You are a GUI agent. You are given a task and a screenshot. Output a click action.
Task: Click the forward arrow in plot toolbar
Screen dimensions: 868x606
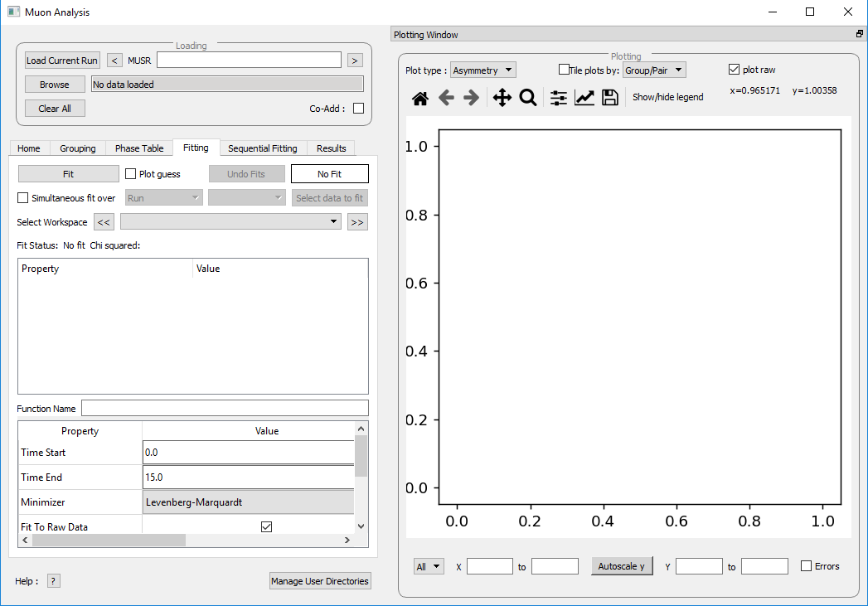471,98
